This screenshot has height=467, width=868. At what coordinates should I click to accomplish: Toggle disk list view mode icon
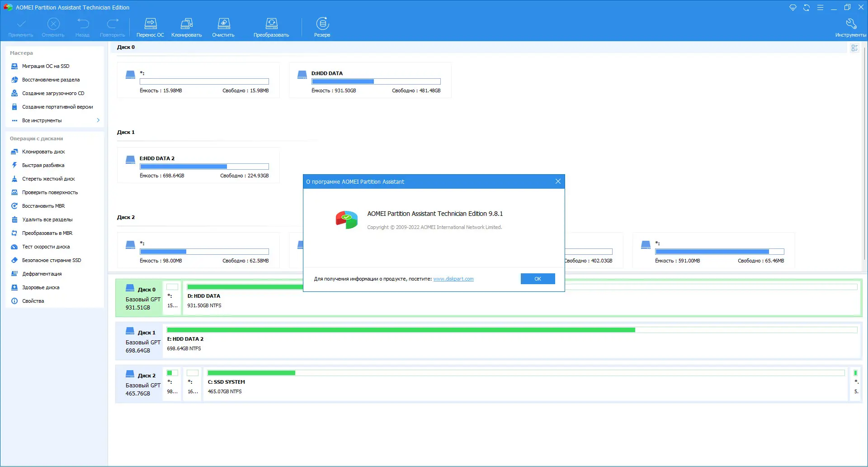pyautogui.click(x=854, y=48)
